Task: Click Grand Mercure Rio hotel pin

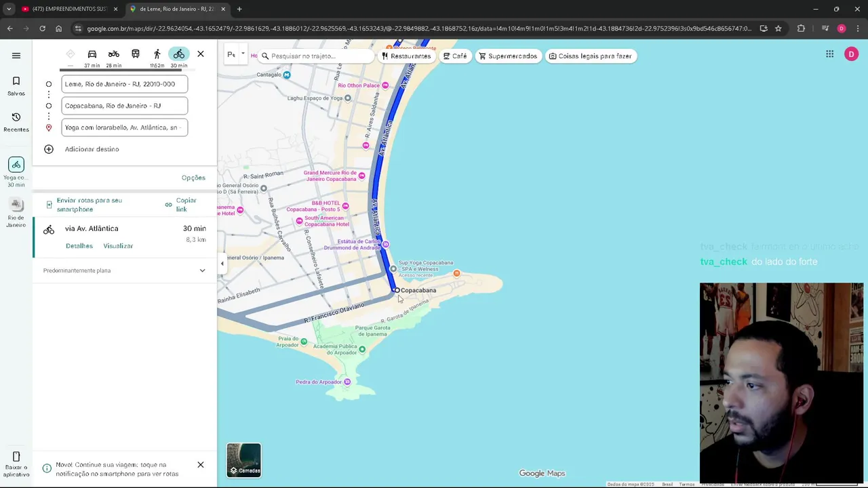Action: coord(361,176)
